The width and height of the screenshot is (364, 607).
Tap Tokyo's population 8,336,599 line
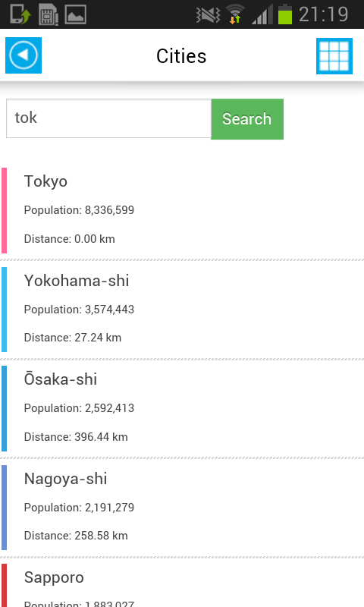click(79, 210)
